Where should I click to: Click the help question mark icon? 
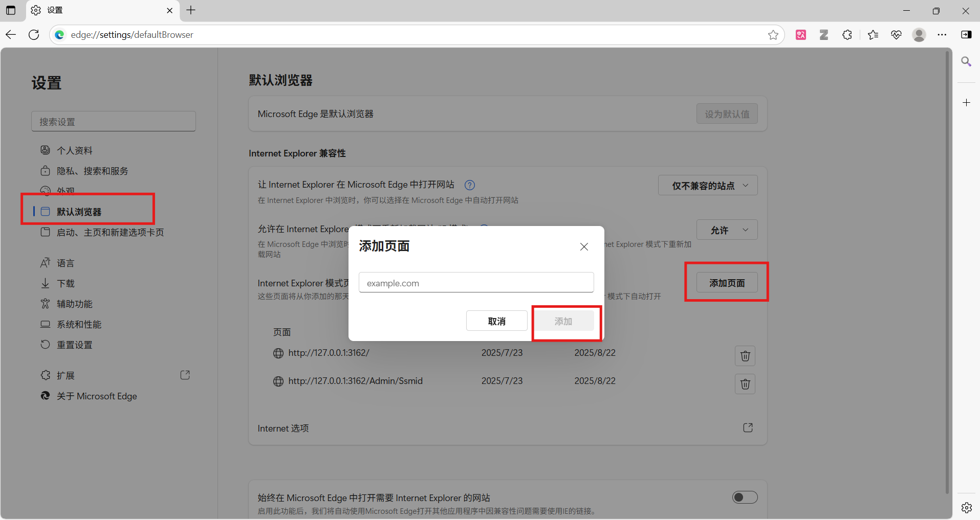pos(470,185)
